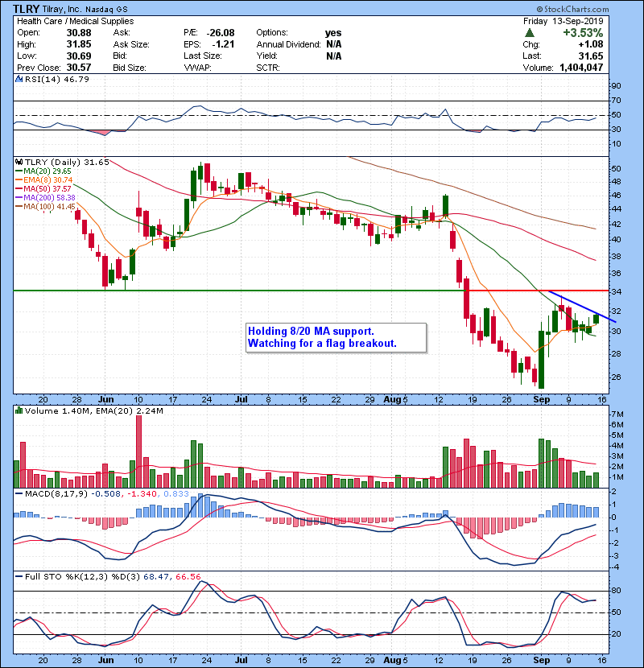This screenshot has width=644, height=668.
Task: Click the green up-triangle change indicator
Action: [x=530, y=33]
